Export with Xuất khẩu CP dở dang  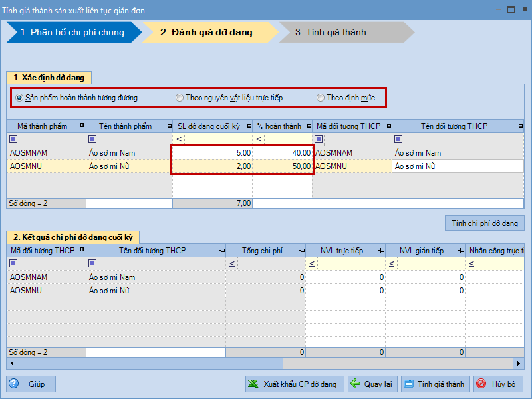tap(295, 384)
